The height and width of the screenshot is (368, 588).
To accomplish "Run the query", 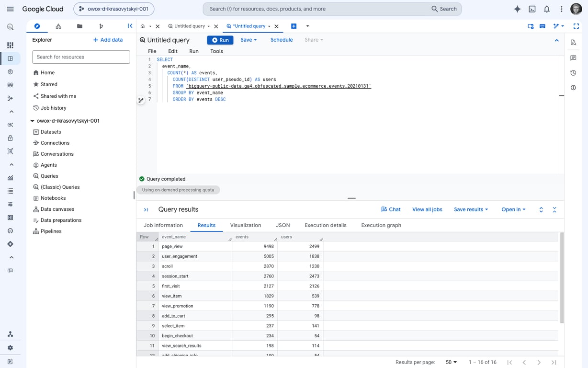I will click(x=220, y=40).
